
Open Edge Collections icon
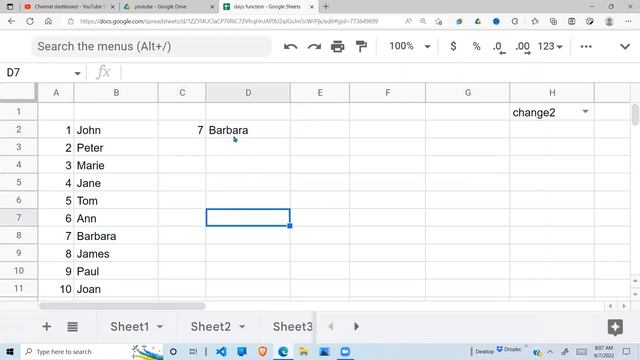(553, 21)
